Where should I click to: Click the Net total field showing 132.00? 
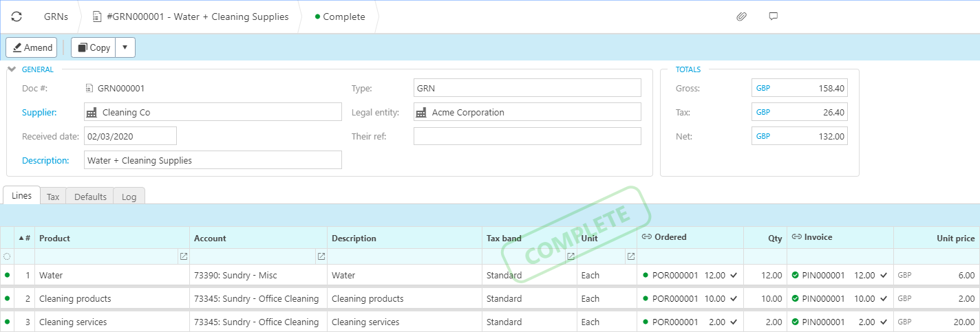click(800, 136)
